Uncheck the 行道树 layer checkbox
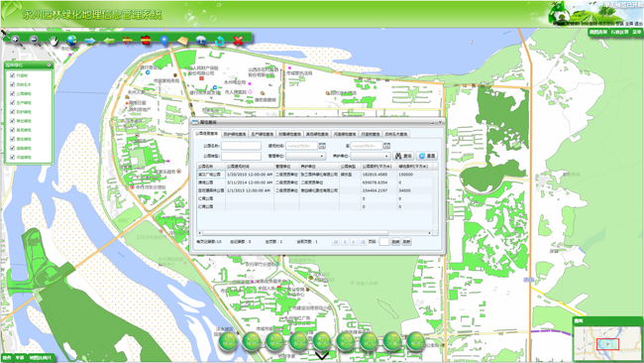The image size is (644, 363). click(x=12, y=75)
